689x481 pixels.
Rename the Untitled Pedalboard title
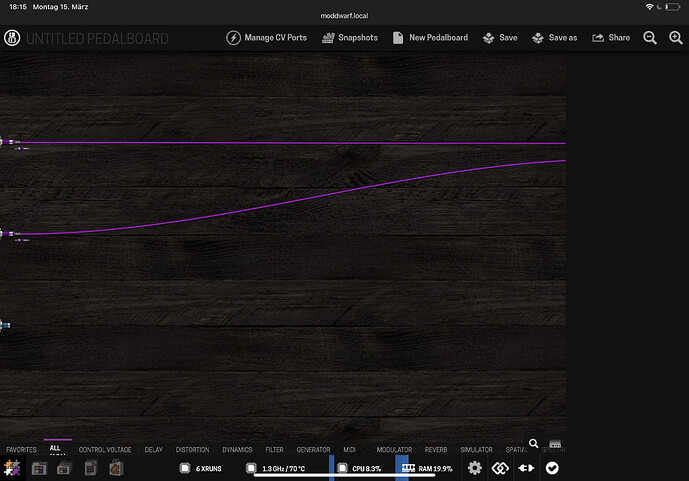pyautogui.click(x=97, y=39)
